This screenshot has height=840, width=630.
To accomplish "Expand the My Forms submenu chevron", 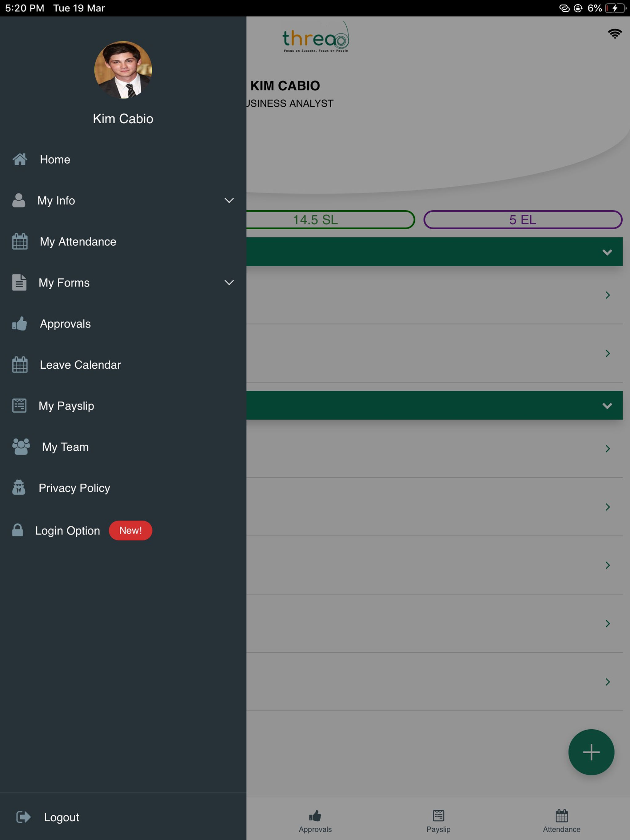I will pyautogui.click(x=229, y=282).
